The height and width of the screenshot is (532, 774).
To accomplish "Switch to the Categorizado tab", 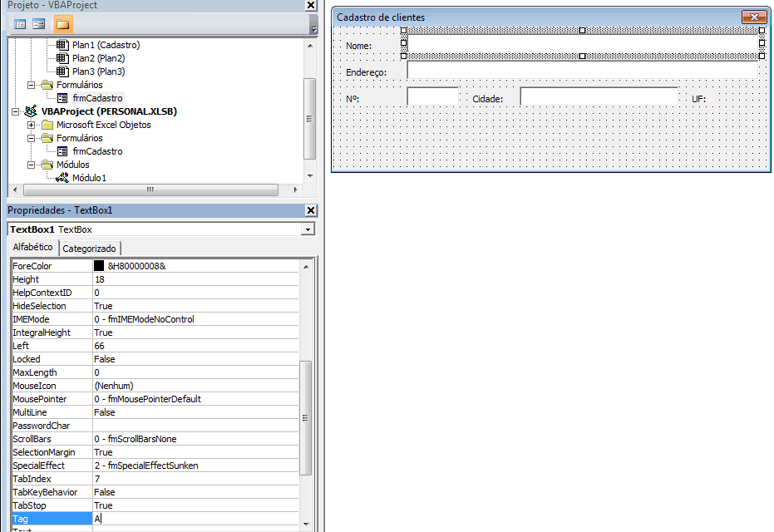I will tap(89, 248).
